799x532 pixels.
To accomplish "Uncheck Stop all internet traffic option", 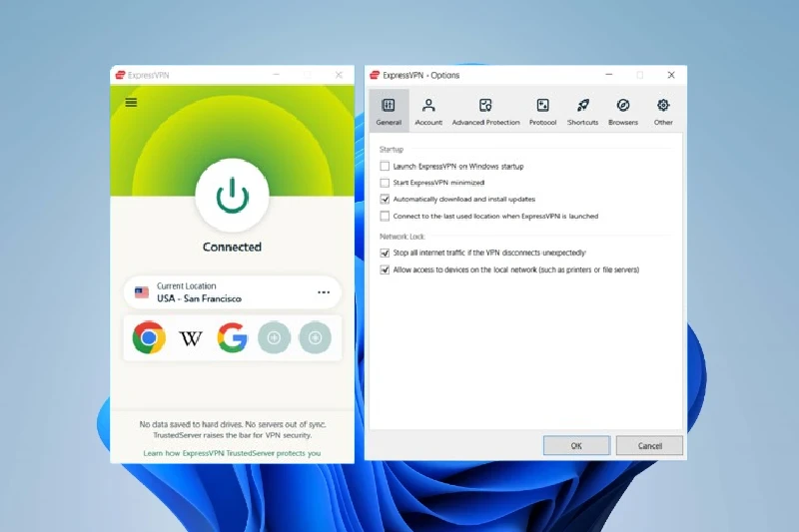I will [x=385, y=253].
